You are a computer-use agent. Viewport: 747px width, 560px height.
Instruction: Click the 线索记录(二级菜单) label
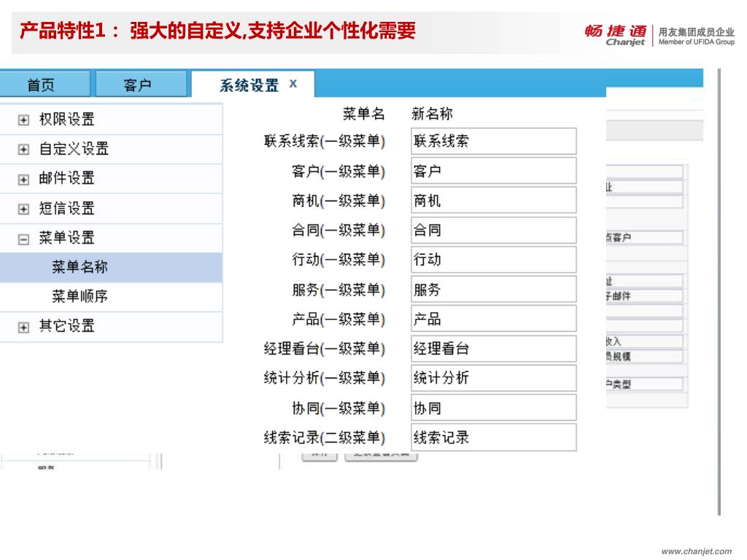325,437
